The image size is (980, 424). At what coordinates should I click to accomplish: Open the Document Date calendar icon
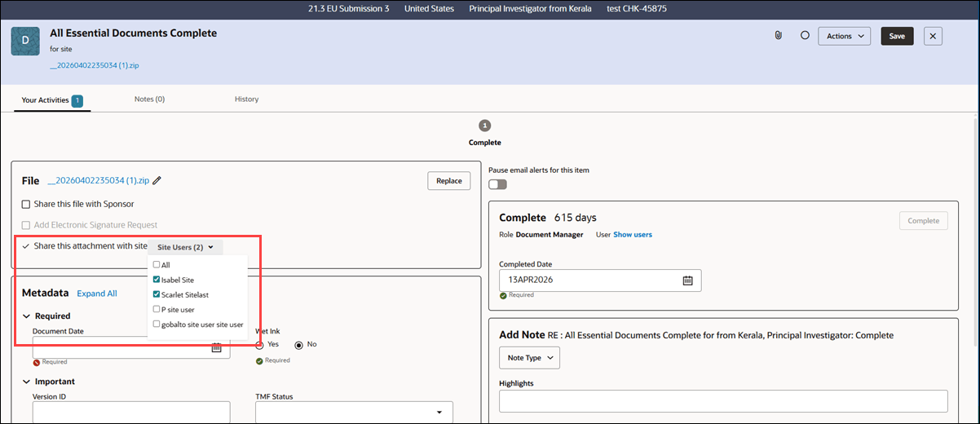point(216,347)
